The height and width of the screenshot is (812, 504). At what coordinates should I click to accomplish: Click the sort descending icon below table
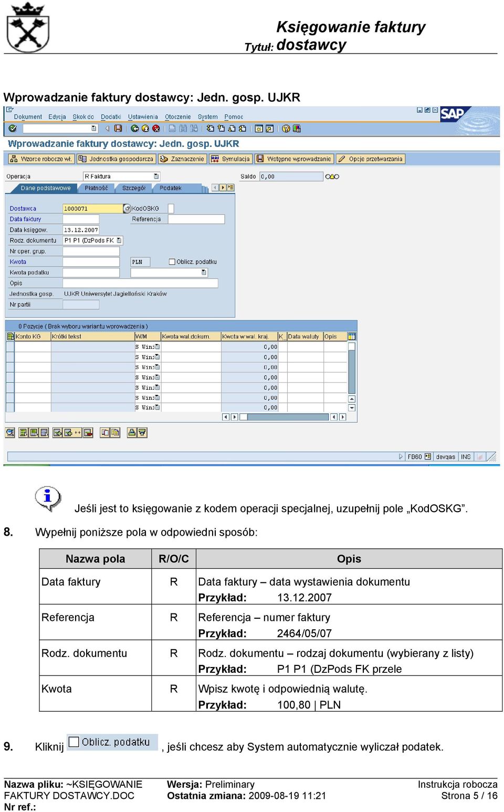(x=142, y=432)
